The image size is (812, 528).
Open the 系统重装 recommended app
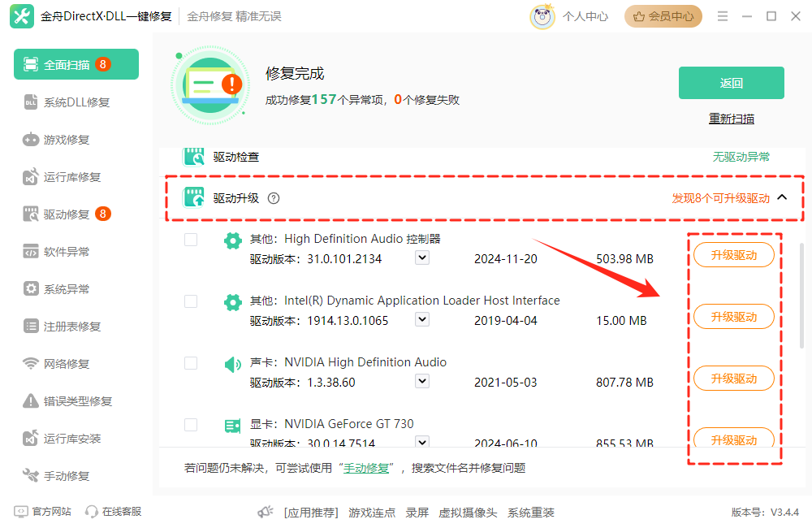coord(531,513)
